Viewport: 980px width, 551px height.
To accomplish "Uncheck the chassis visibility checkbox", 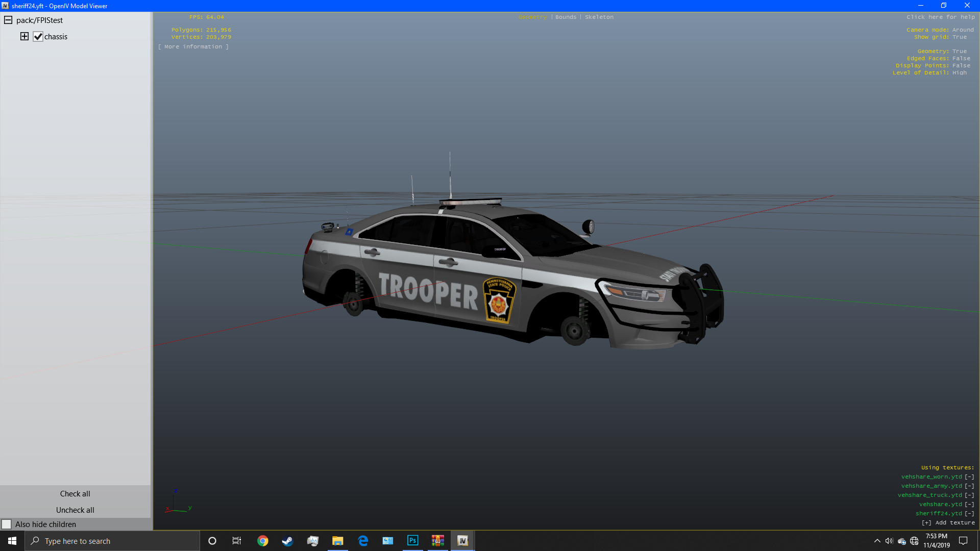I will pos(38,37).
